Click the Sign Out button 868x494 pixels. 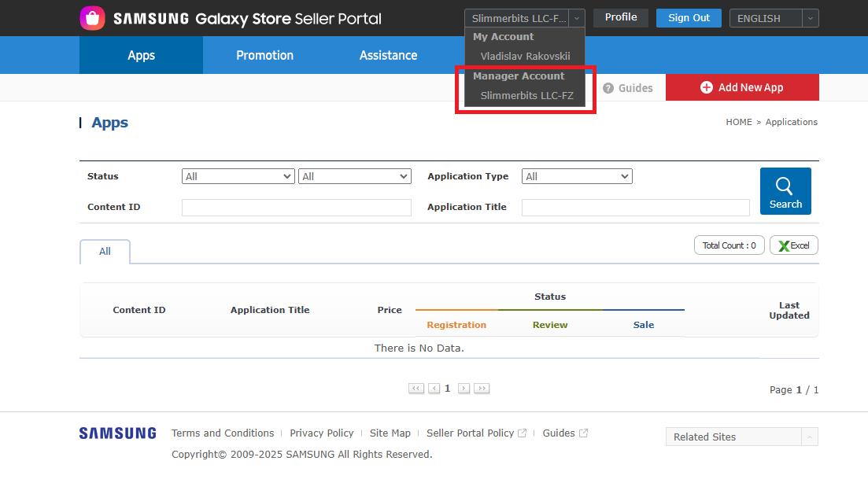tap(689, 18)
